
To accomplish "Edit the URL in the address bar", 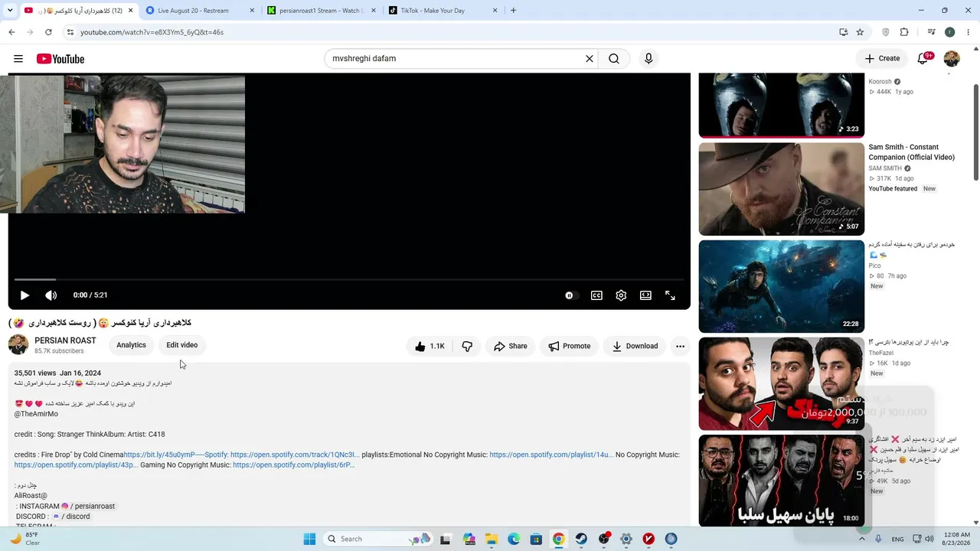I will [x=452, y=32].
